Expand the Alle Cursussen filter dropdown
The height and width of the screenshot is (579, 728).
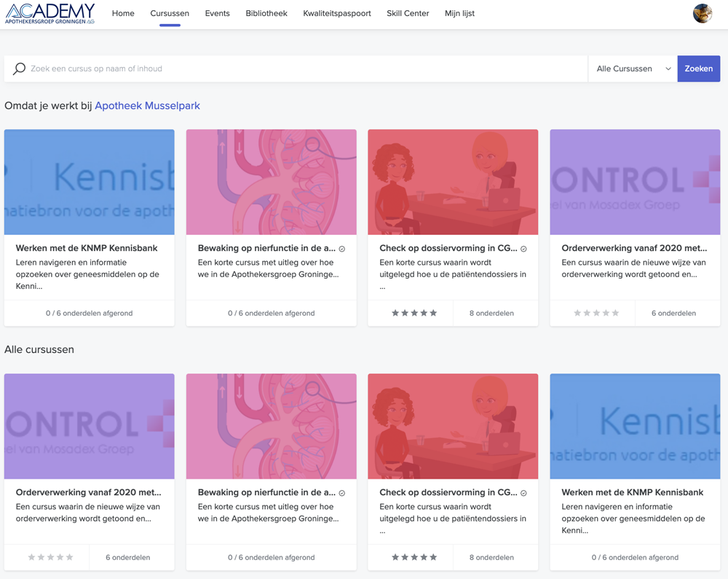633,68
